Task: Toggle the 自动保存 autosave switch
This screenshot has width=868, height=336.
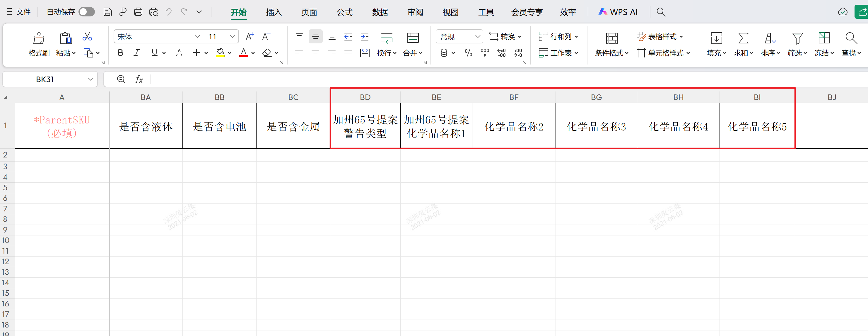Action: click(x=87, y=12)
